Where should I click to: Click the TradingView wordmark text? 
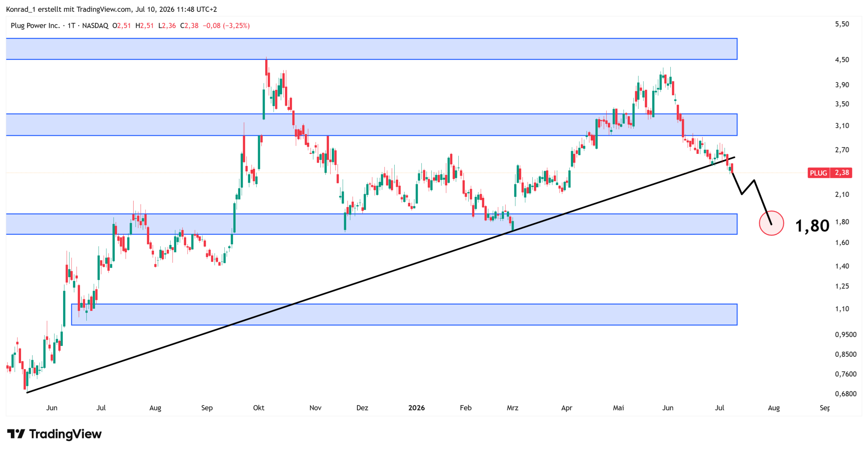point(65,434)
